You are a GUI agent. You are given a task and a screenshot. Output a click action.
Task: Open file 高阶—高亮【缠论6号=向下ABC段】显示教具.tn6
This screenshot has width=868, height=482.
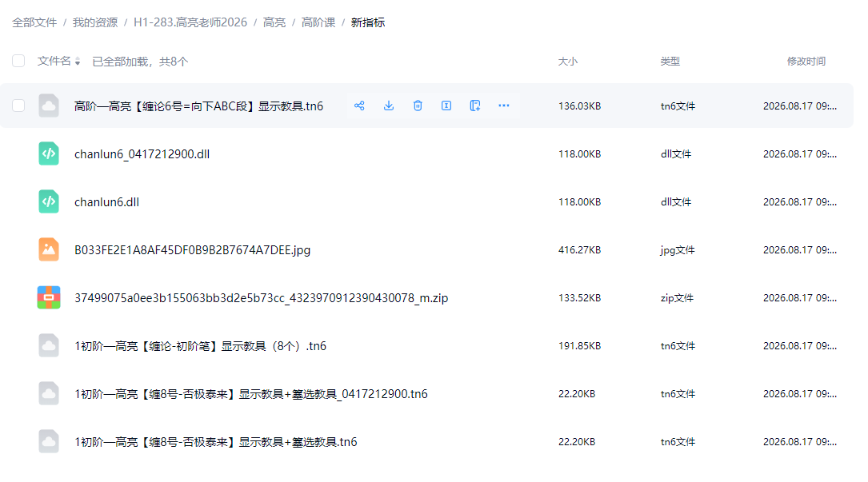(198, 106)
